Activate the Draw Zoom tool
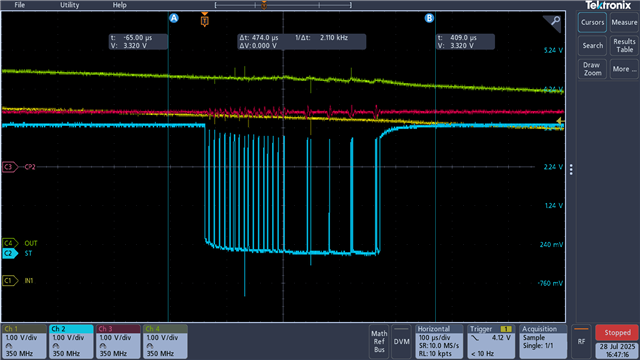Screen dimensions: 640x360 [592, 69]
